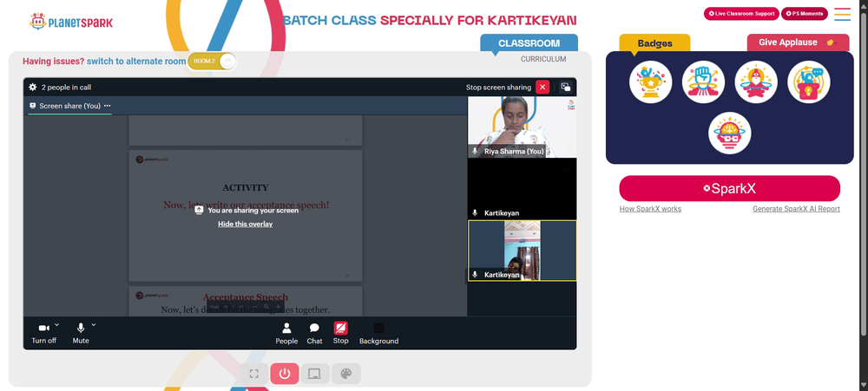Mute the microphone

(x=81, y=334)
